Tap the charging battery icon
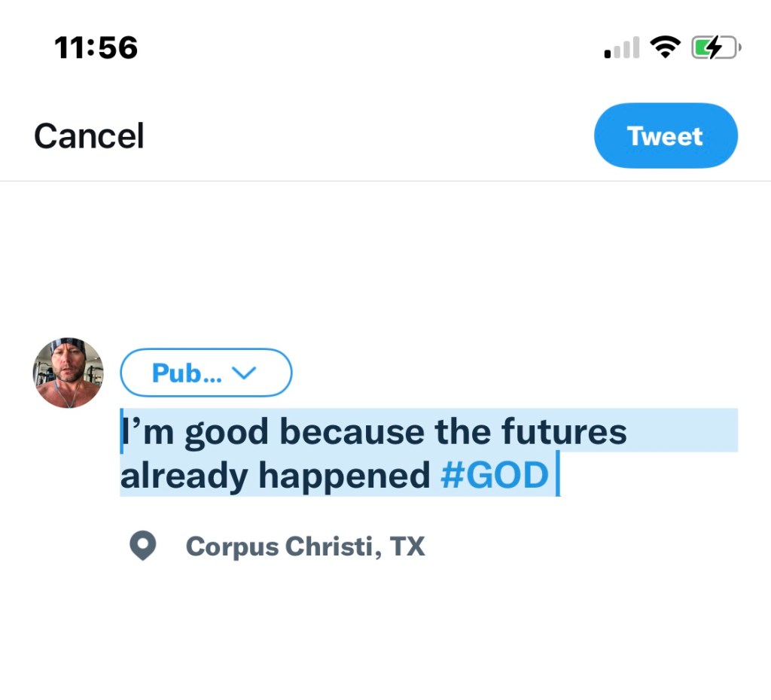 tap(715, 48)
